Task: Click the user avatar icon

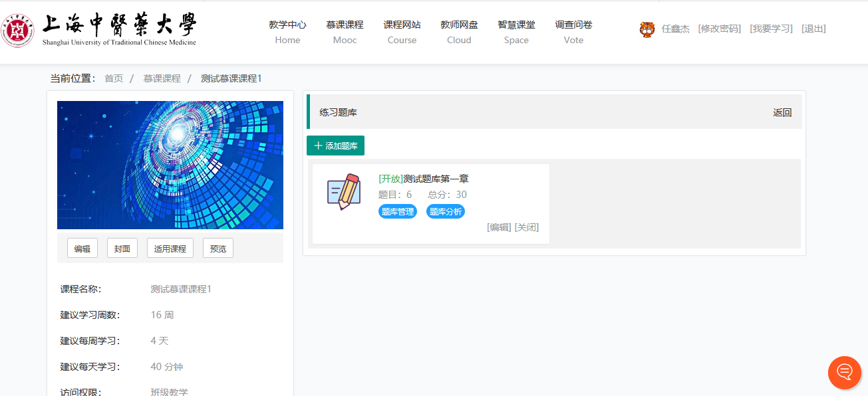Action: 647,29
